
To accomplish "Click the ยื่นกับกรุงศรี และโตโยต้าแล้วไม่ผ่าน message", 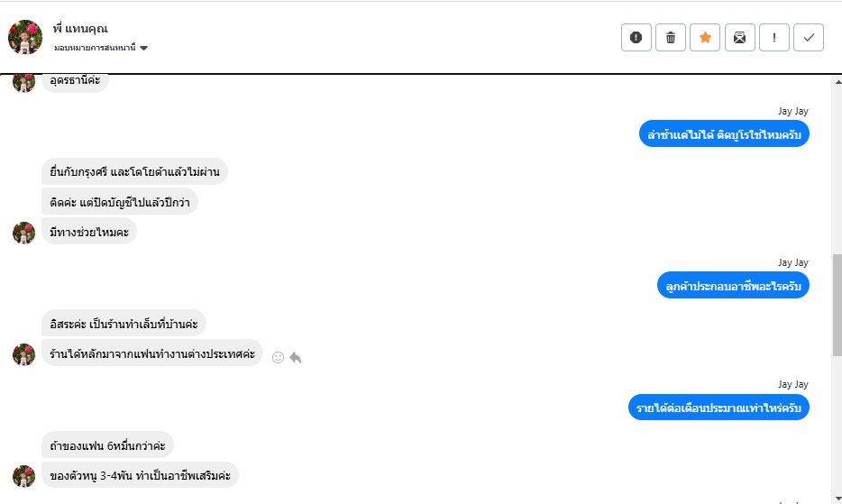I will click(x=134, y=171).
